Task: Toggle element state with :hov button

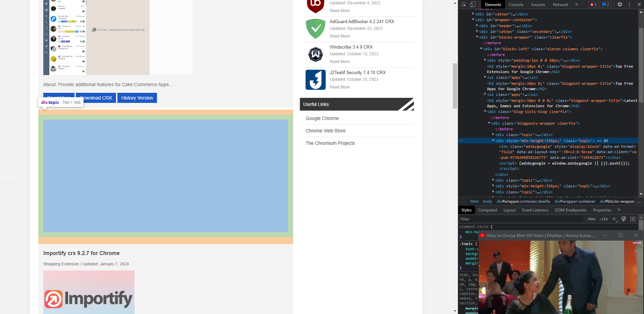Action: click(591, 219)
